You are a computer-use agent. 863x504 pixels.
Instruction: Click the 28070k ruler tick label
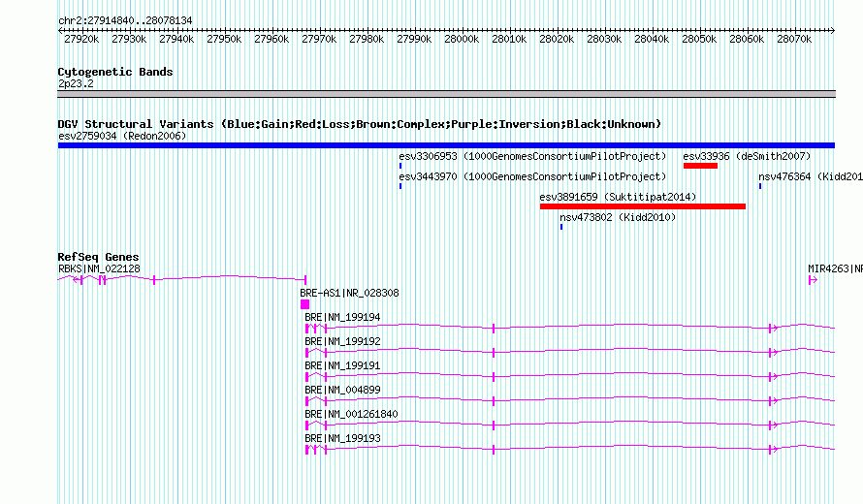coord(794,39)
